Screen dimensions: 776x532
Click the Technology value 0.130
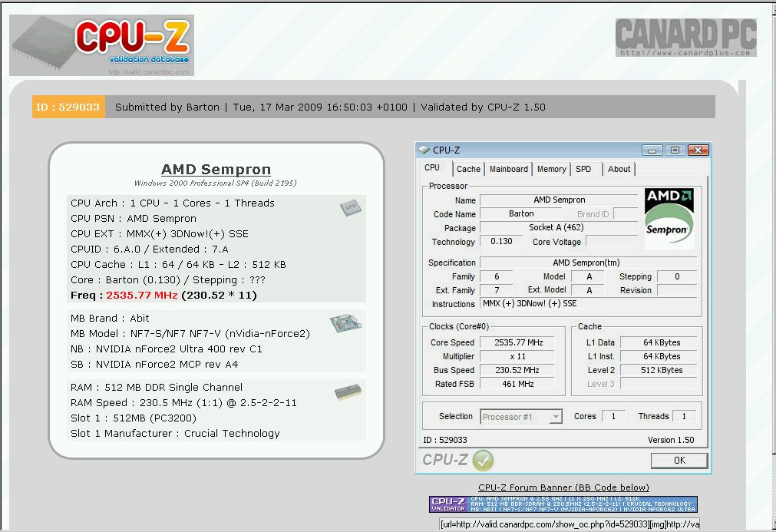[x=501, y=242]
